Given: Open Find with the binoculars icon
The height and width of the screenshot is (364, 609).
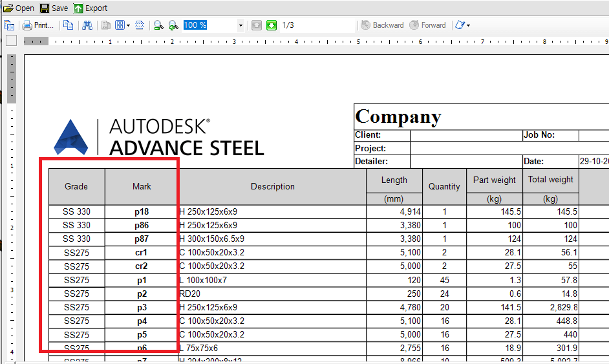Looking at the screenshot, I should click(x=87, y=25).
